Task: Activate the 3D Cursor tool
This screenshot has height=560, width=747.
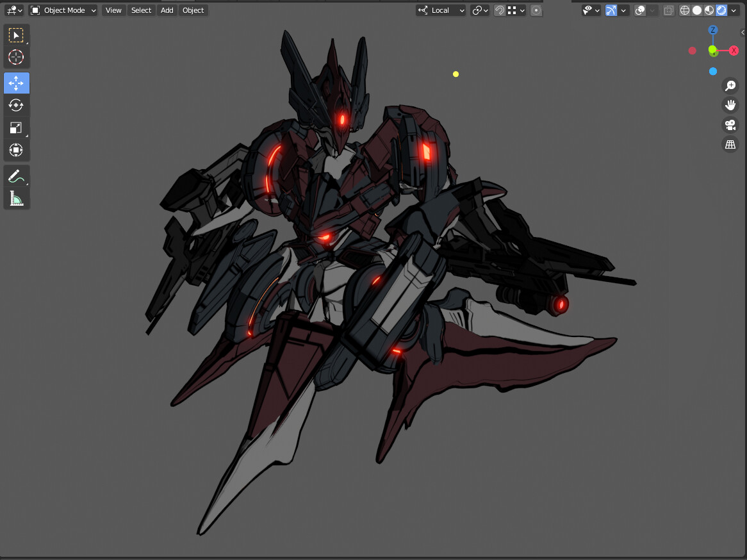Action: pyautogui.click(x=16, y=57)
